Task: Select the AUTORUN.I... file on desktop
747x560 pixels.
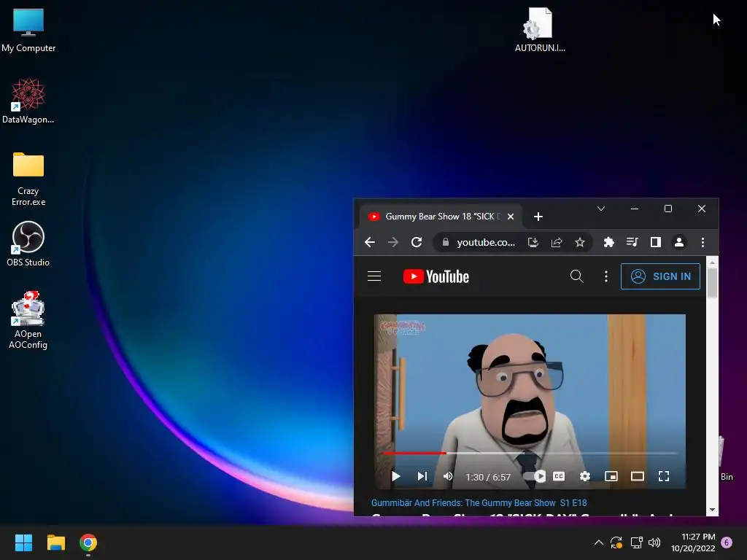Action: pos(540,29)
